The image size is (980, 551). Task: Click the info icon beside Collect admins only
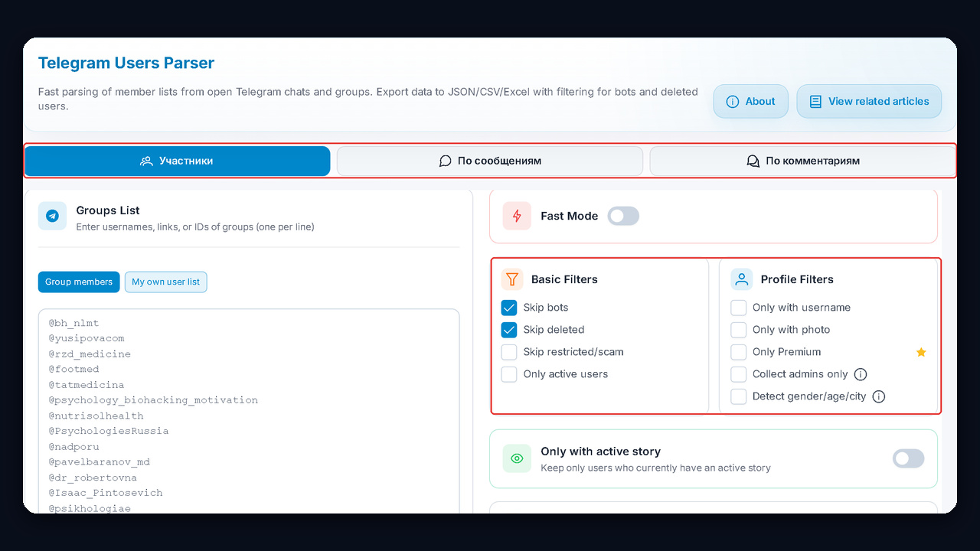(861, 374)
